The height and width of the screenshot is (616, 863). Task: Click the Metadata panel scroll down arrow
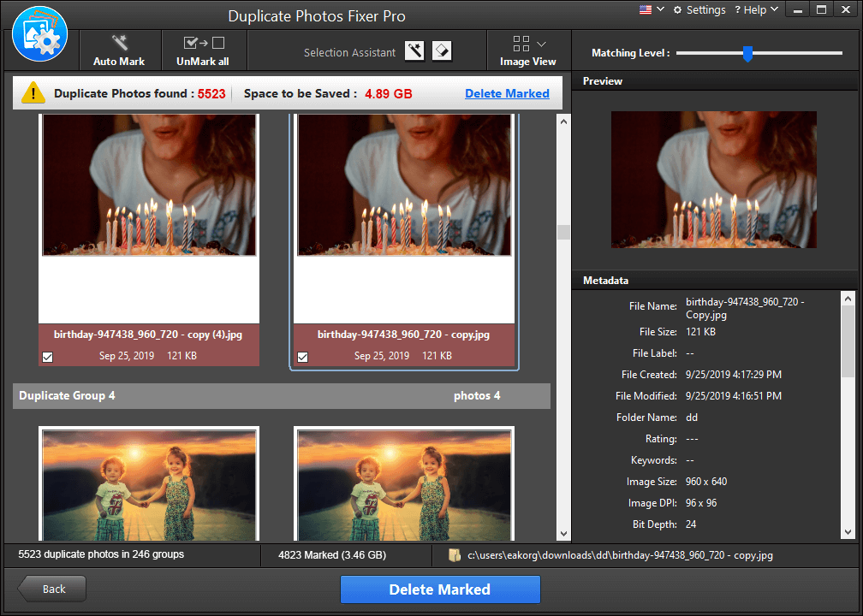click(x=848, y=532)
